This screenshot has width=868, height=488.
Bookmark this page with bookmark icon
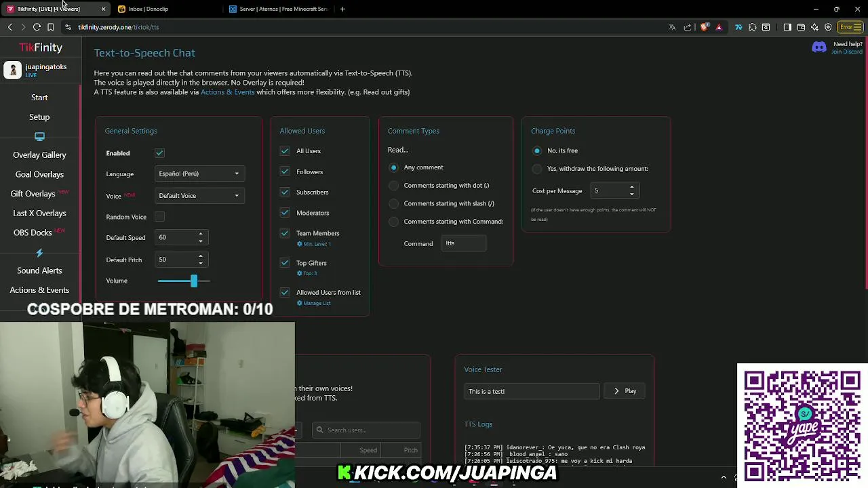[x=50, y=27]
